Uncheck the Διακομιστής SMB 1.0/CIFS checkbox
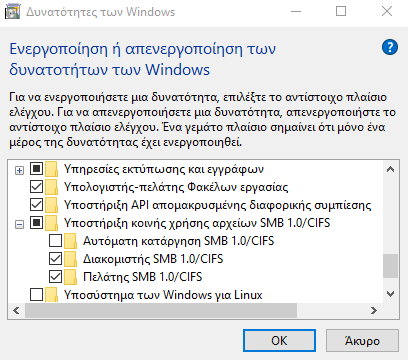 pyautogui.click(x=55, y=259)
